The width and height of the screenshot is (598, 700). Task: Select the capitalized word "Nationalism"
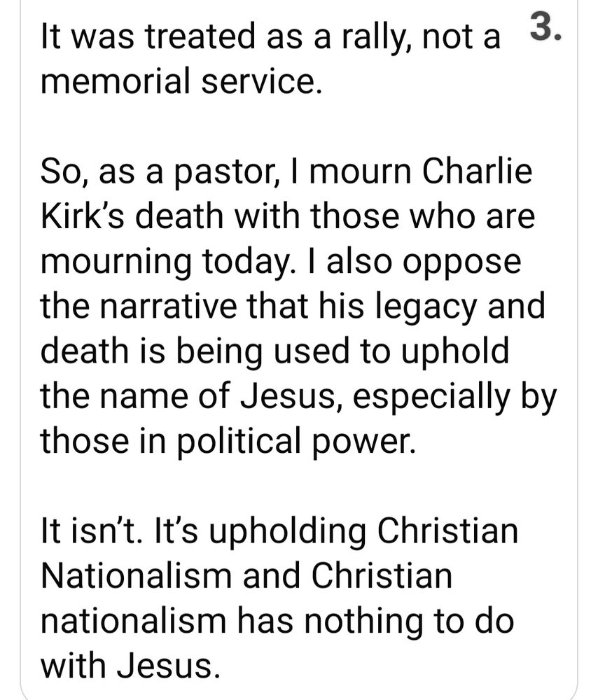coord(137,576)
